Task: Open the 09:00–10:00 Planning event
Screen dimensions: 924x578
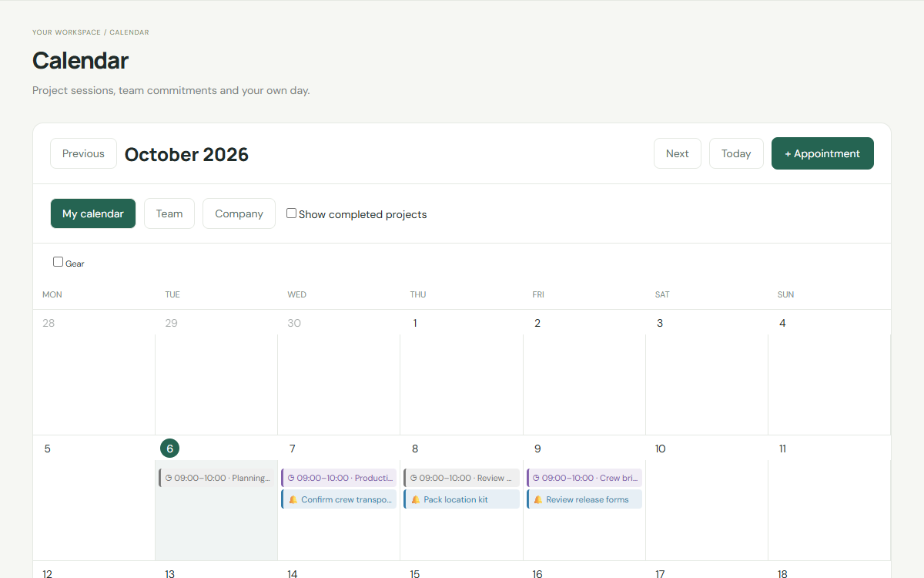Action: (x=216, y=478)
